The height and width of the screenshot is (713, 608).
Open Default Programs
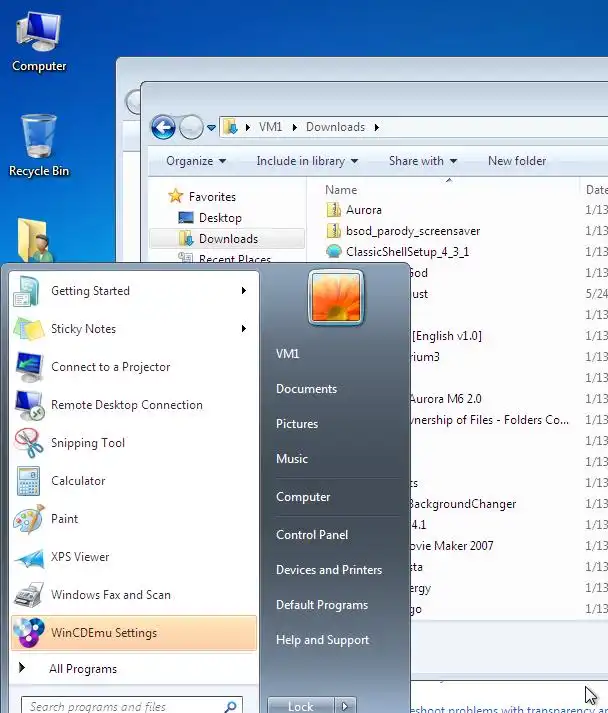pyautogui.click(x=322, y=605)
